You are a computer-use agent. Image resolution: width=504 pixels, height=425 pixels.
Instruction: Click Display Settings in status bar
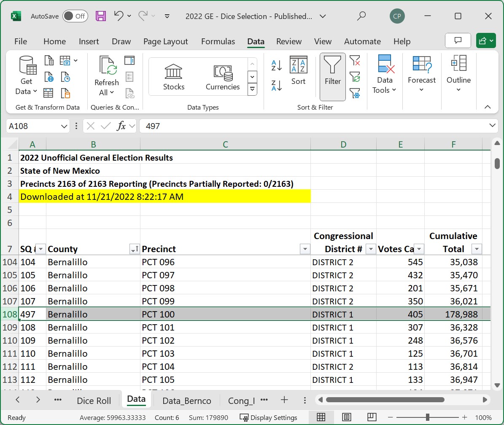[268, 417]
